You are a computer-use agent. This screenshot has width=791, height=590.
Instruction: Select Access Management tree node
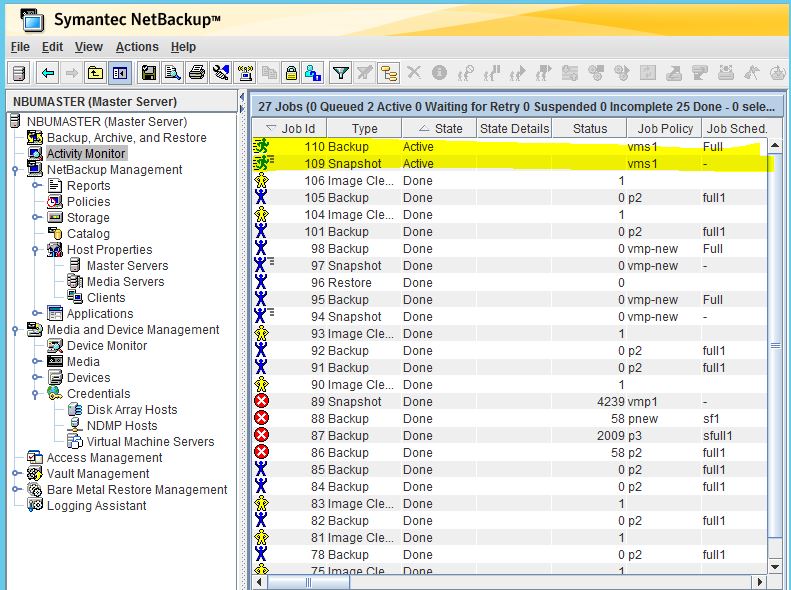pos(104,458)
